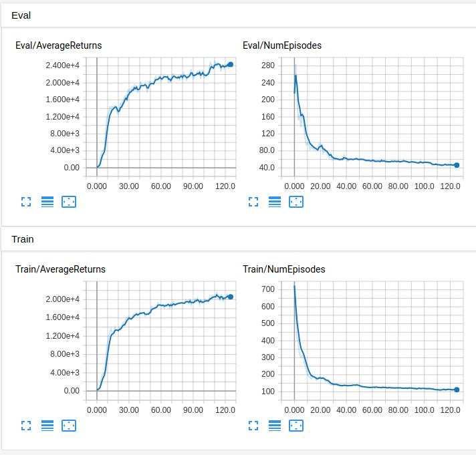Click the last data point on Train/NumEpisodes
This screenshot has width=476, height=455.
click(457, 390)
